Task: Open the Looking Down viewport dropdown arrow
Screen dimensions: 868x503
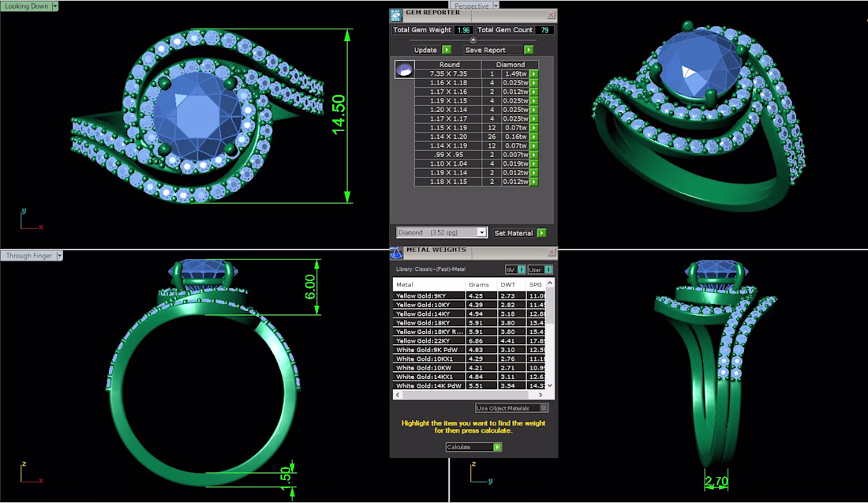Action: tap(54, 6)
